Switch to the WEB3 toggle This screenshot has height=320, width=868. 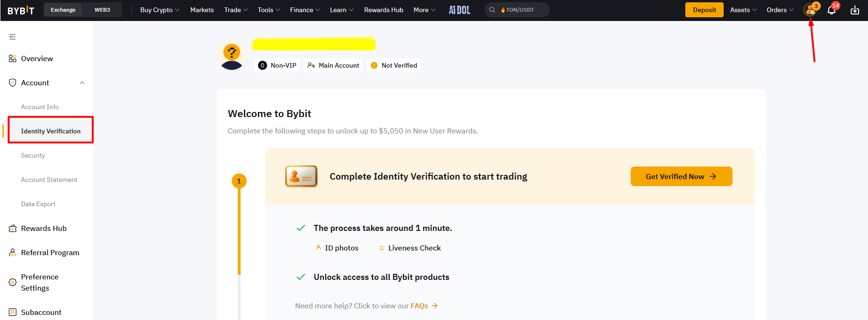coord(102,10)
